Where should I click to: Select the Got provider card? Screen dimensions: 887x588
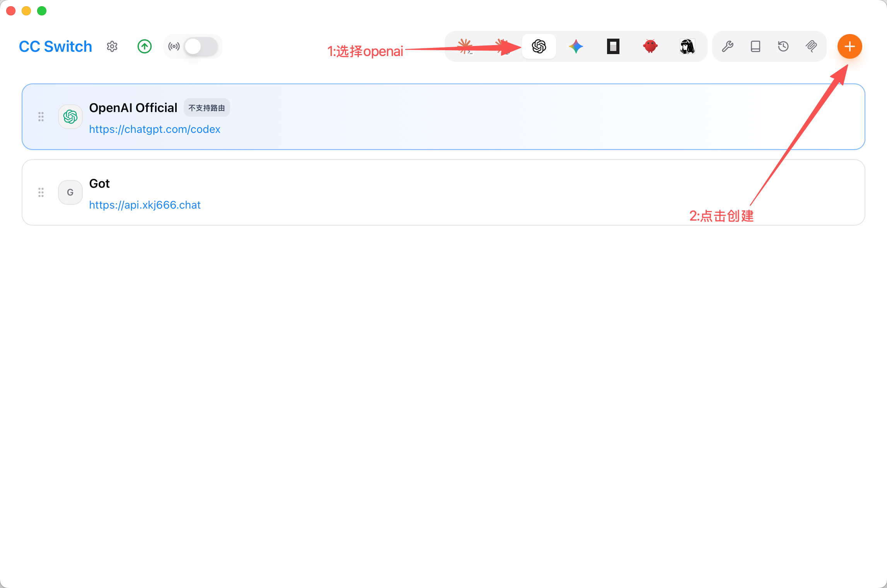[443, 192]
